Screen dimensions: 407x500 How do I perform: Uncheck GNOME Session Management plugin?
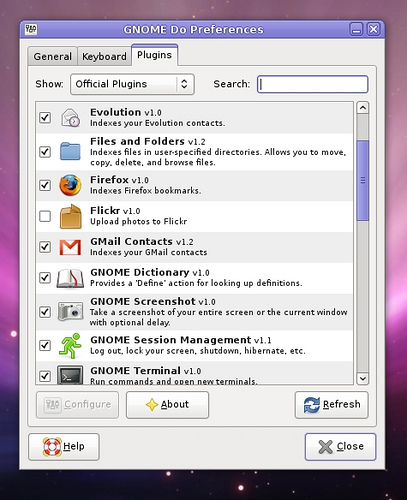pyautogui.click(x=45, y=345)
